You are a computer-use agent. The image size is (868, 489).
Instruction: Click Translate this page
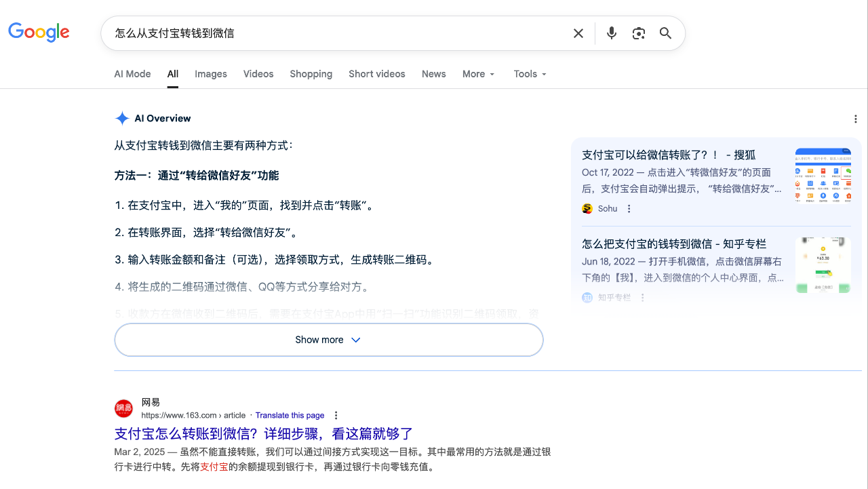290,415
